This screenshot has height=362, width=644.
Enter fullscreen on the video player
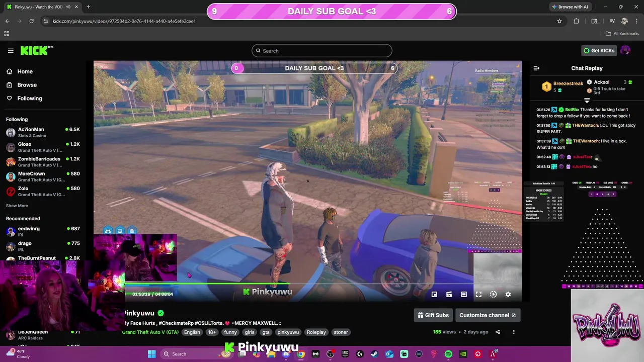[478, 294]
